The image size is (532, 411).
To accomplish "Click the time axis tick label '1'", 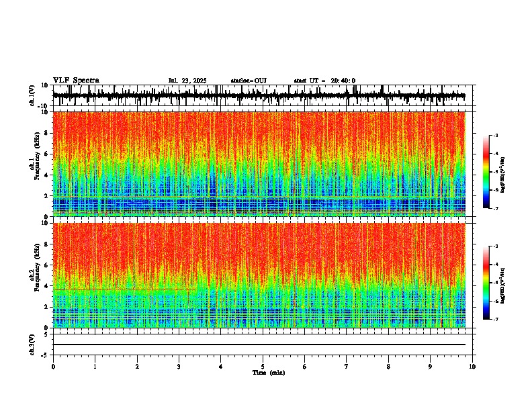I will tap(95, 367).
